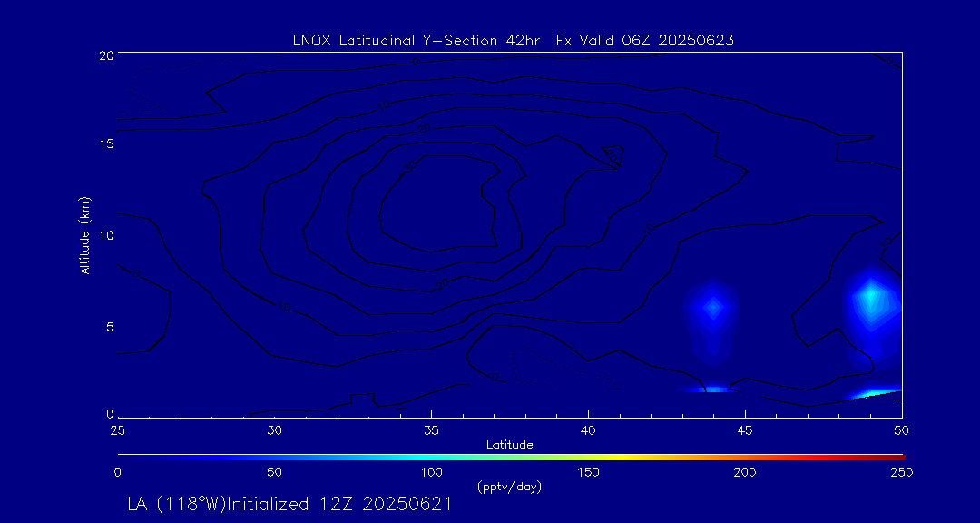This screenshot has width=980, height=523.
Task: Click colorbar scale label 0
Action: [x=117, y=472]
